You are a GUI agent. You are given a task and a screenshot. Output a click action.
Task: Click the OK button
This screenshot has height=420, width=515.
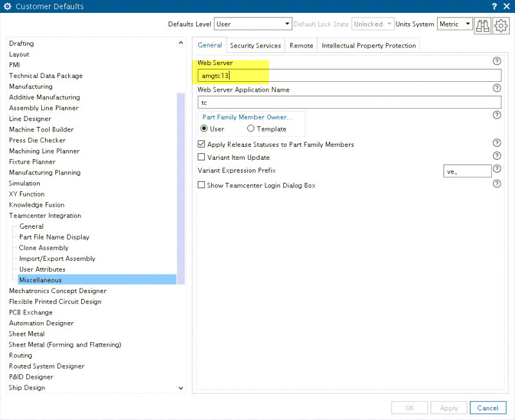pyautogui.click(x=409, y=408)
